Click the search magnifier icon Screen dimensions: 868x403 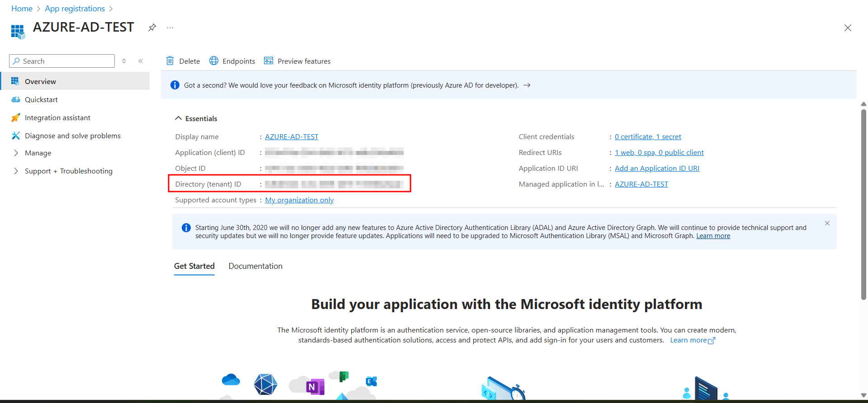17,61
